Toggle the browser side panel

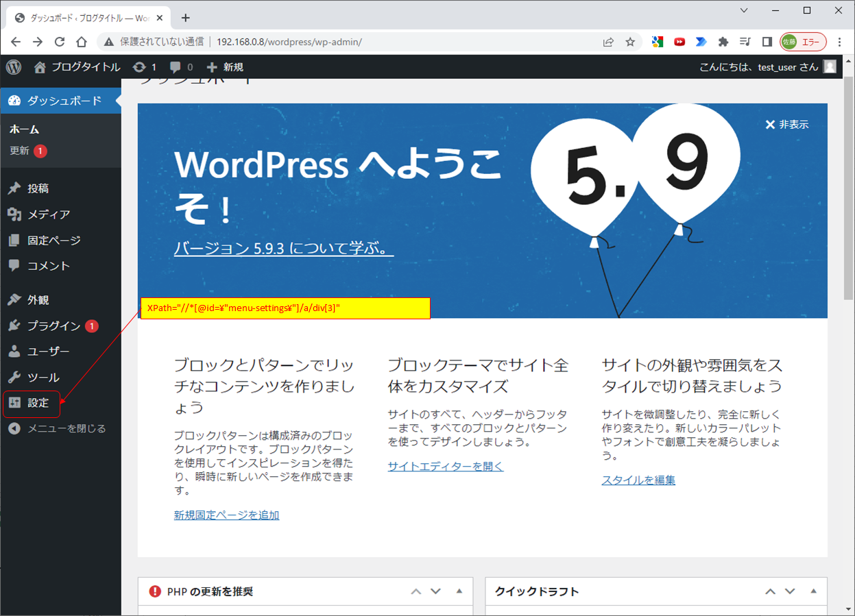click(767, 42)
